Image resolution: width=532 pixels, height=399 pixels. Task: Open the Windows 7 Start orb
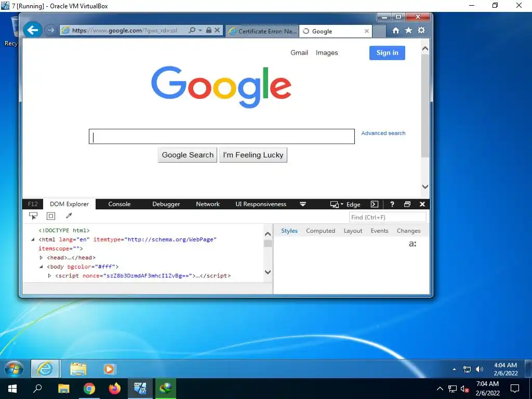coord(14,369)
